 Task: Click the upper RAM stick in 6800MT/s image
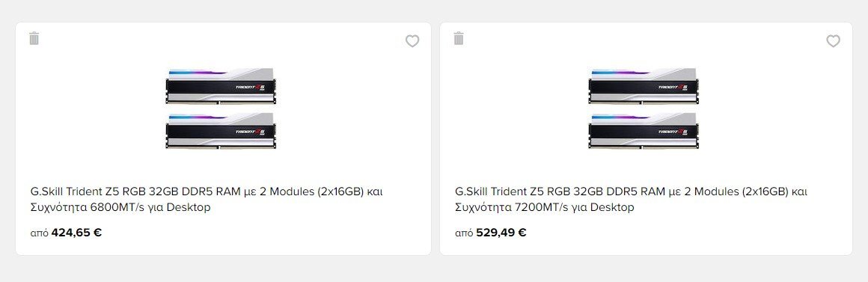[x=221, y=86]
